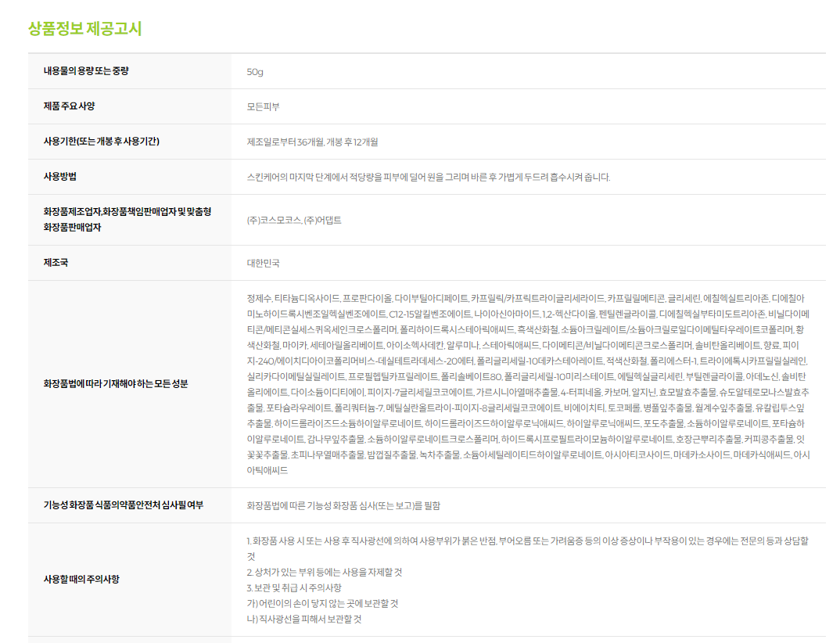The height and width of the screenshot is (643, 840).
Task: Select the 기능성 화장품 심사필 여부 label
Action: [x=123, y=505]
